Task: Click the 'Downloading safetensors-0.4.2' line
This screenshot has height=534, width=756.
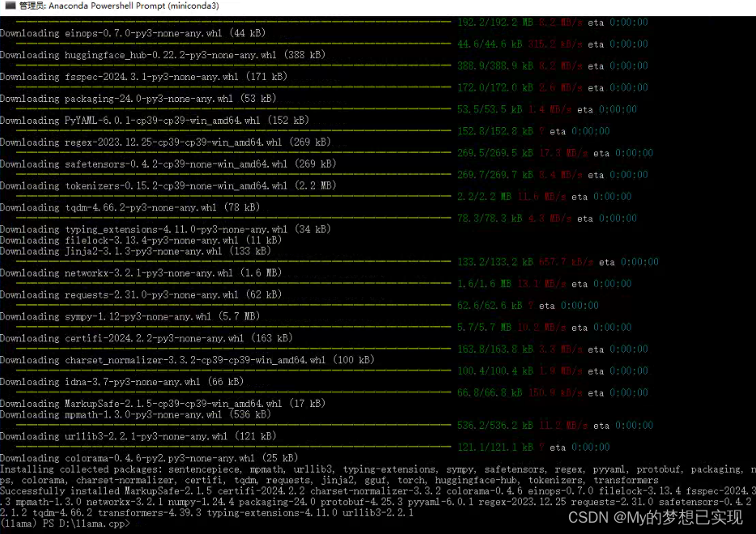Action: (168, 164)
